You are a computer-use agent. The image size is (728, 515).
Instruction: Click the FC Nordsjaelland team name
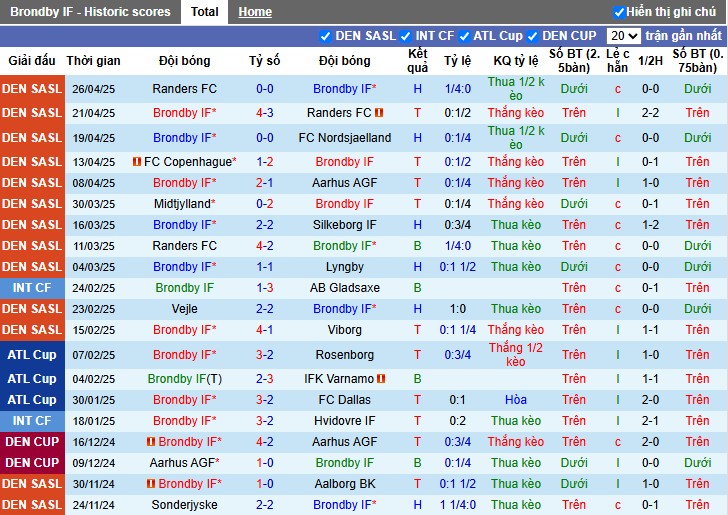coord(344,138)
